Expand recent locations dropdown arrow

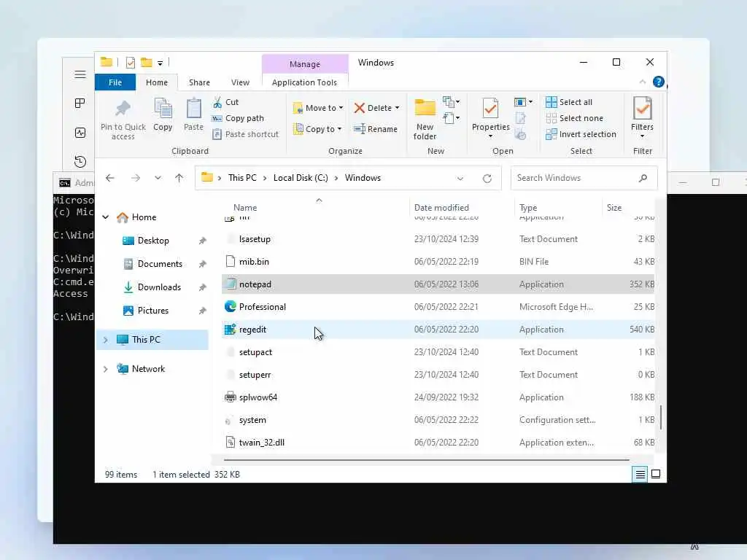coord(158,178)
